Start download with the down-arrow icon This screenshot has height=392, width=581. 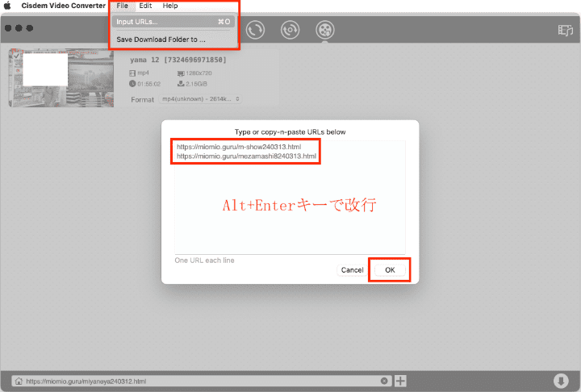(x=561, y=381)
